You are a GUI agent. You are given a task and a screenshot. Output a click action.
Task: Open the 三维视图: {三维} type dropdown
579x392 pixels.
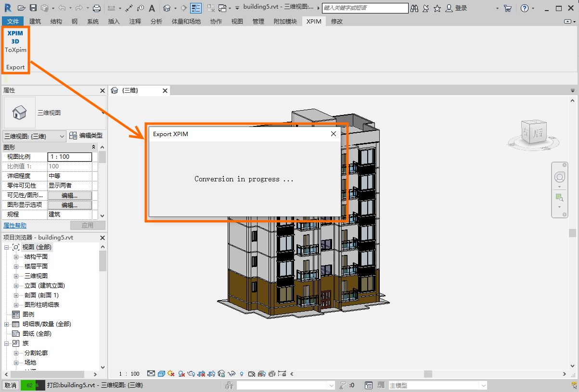[34, 137]
